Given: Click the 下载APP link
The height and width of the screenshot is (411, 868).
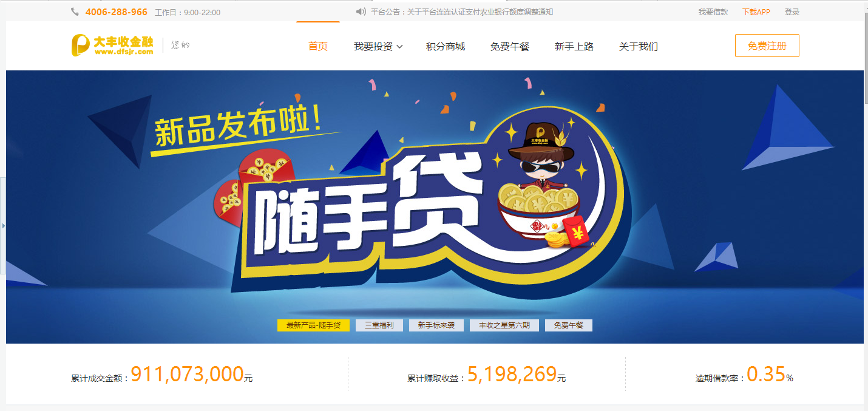Looking at the screenshot, I should (x=756, y=12).
